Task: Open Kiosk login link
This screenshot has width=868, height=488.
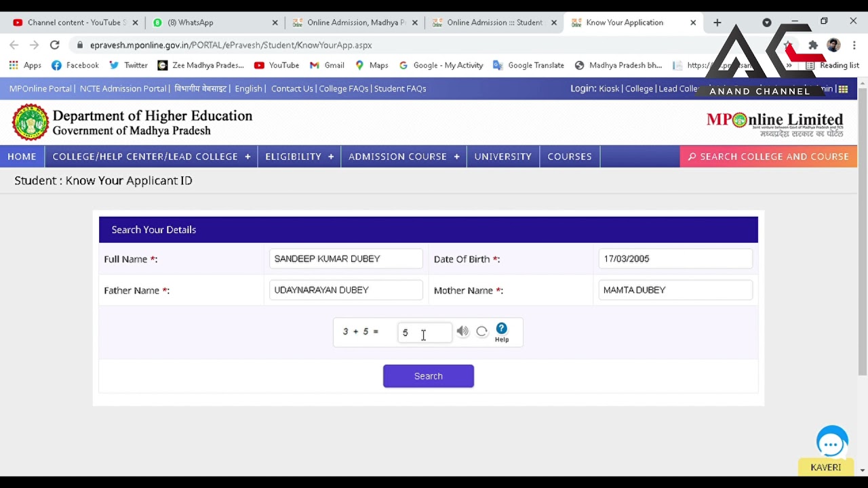Action: coord(609,89)
